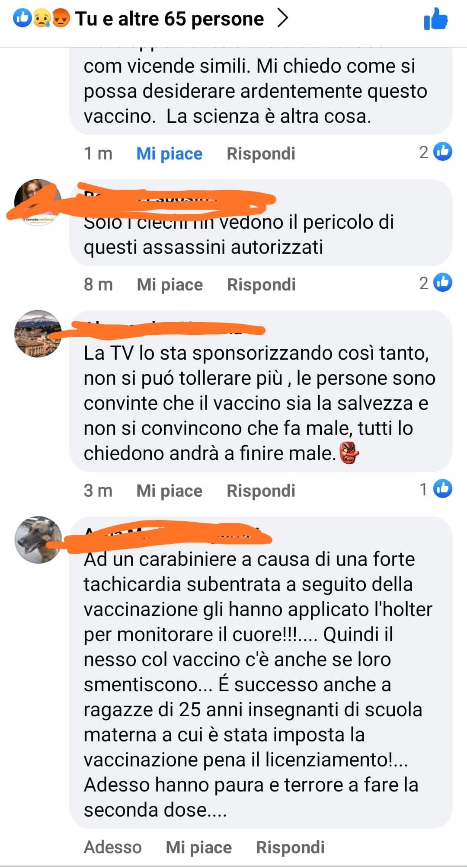Open the dog profile picture avatar
The height and width of the screenshot is (868, 467).
click(x=38, y=539)
